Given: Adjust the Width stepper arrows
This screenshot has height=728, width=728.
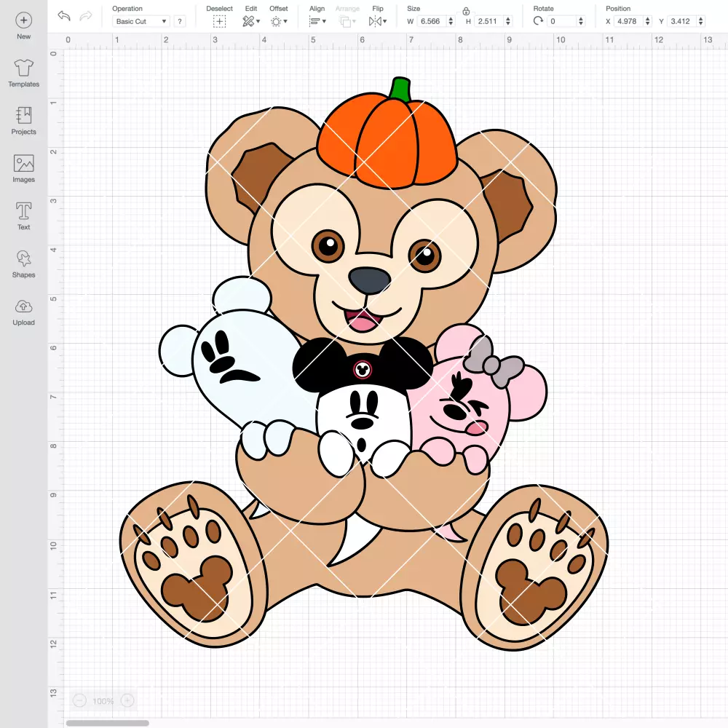Looking at the screenshot, I should click(x=451, y=21).
